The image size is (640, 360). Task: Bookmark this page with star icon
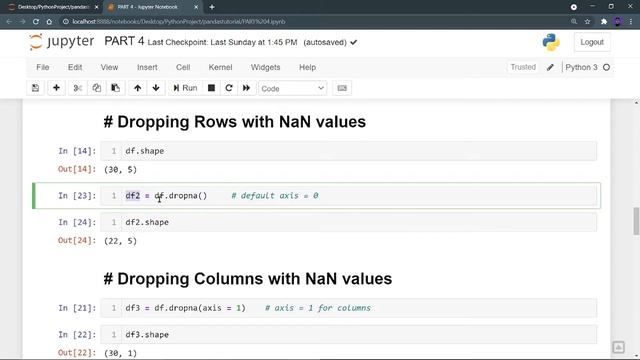(x=587, y=22)
